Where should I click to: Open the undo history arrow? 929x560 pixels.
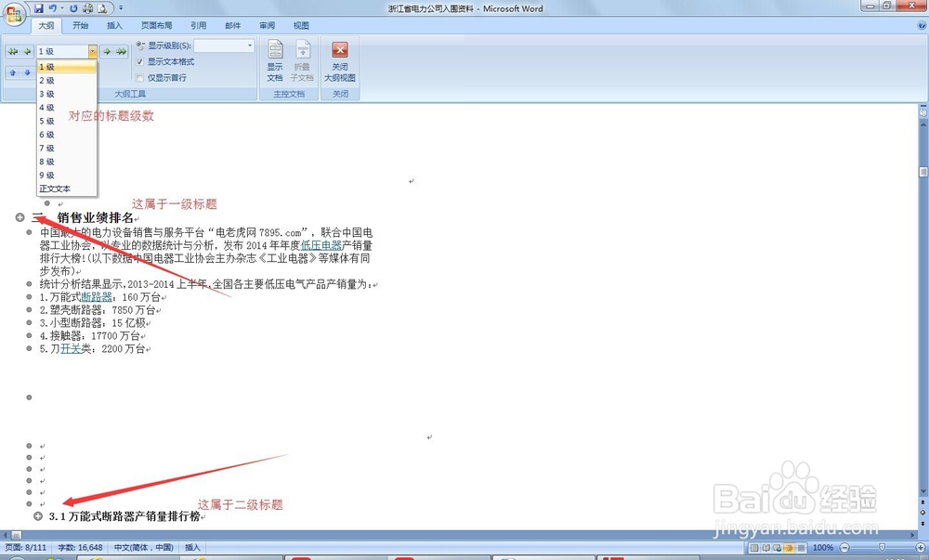click(61, 8)
